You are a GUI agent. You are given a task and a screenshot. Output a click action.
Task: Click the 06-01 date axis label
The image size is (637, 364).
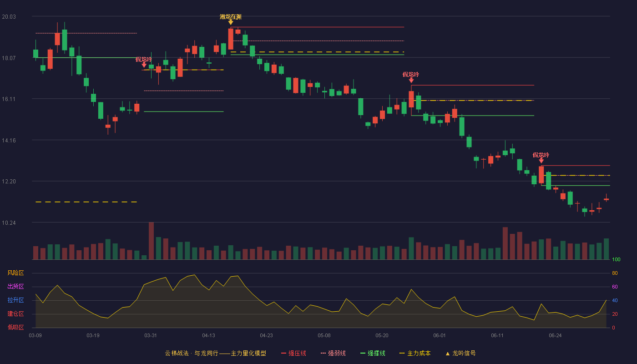pos(440,335)
